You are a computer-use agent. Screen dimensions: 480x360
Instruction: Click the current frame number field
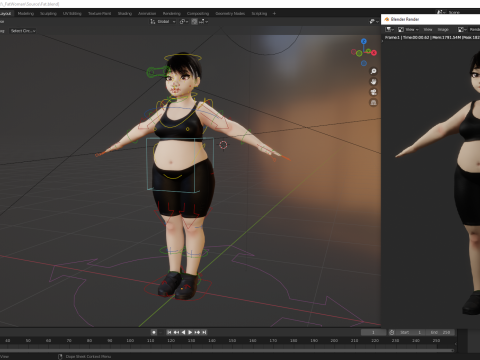click(373, 332)
